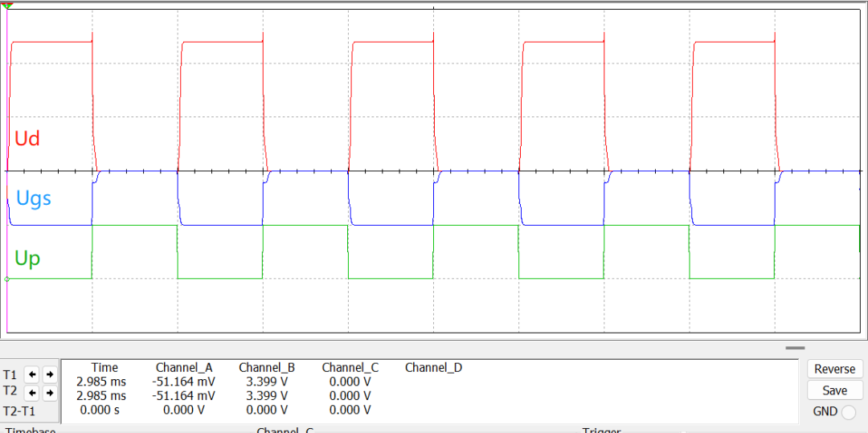Click the T1 cursor right arrow
This screenshot has height=433, width=868.
pos(49,374)
